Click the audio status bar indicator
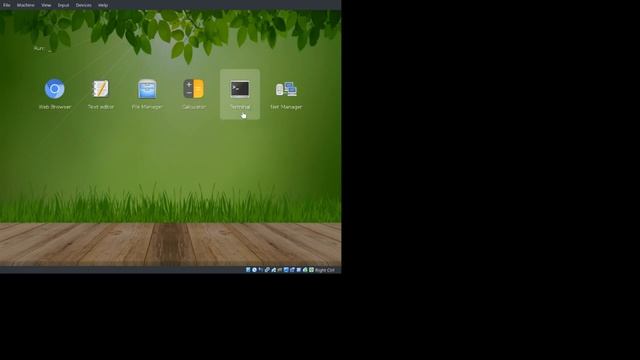Image resolution: width=640 pixels, height=360 pixels. click(260, 270)
